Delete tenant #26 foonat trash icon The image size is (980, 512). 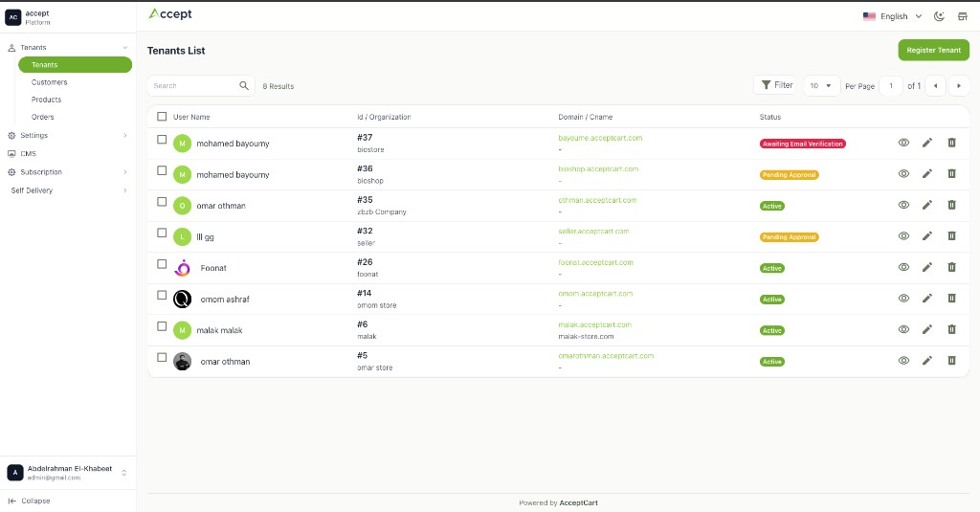952,267
